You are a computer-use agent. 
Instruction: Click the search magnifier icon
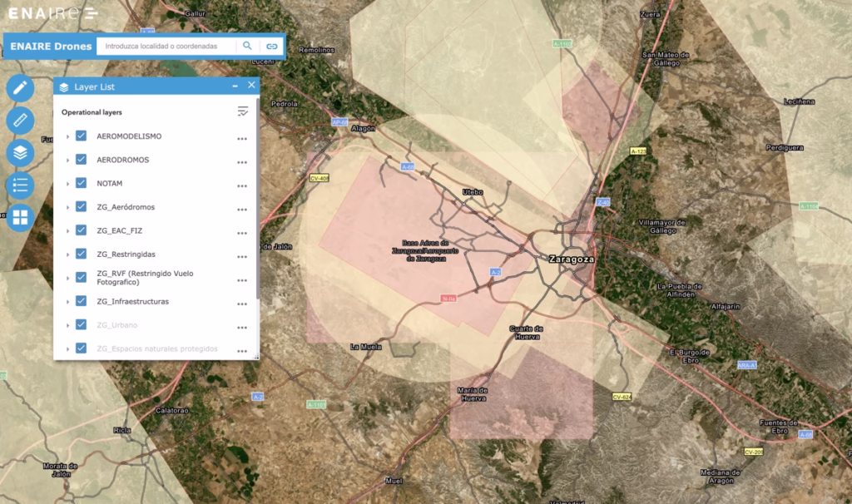[247, 47]
